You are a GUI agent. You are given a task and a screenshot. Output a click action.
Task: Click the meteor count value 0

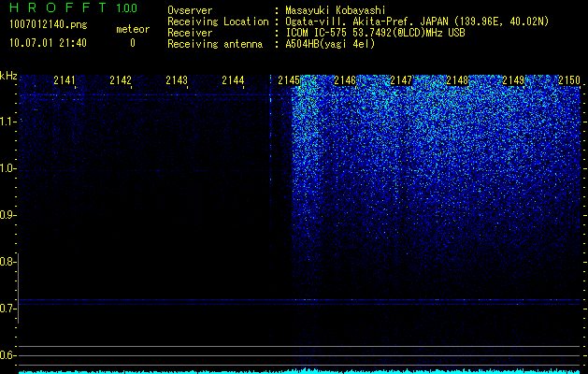pyautogui.click(x=133, y=43)
